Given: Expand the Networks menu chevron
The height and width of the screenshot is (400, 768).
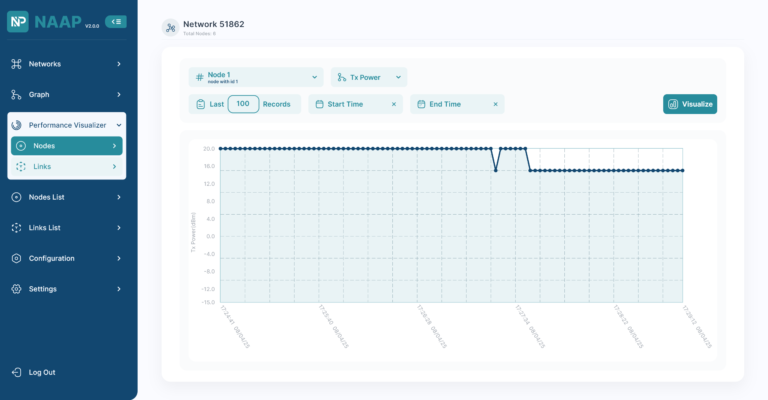Looking at the screenshot, I should pos(119,64).
